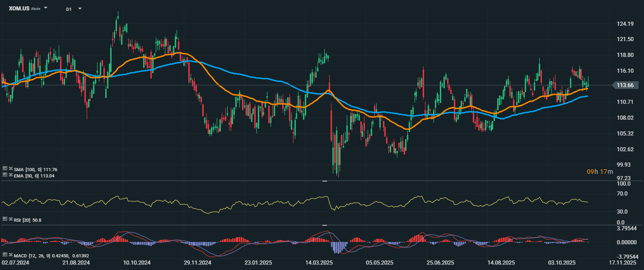
Task: Remove the RSI indicator via X icon
Action: (x=10, y=219)
